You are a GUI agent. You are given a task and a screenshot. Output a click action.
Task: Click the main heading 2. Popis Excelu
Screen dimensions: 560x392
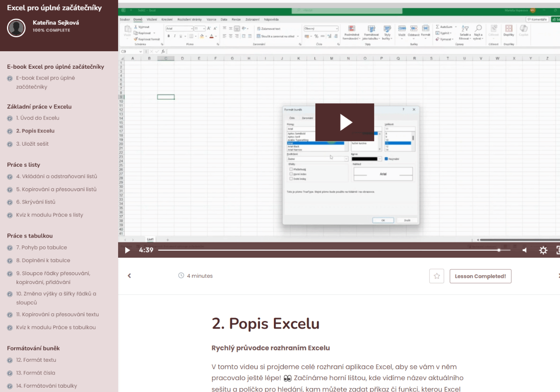(266, 324)
